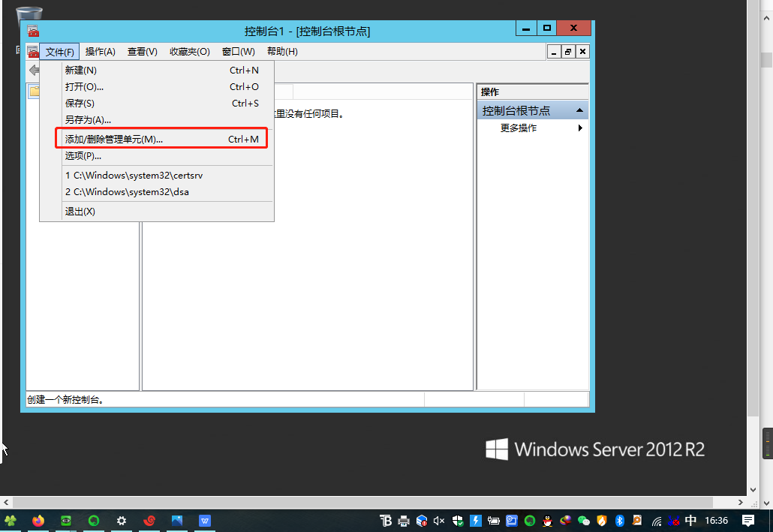Click the orange shield tray icon
This screenshot has height=532, width=773.
601,521
